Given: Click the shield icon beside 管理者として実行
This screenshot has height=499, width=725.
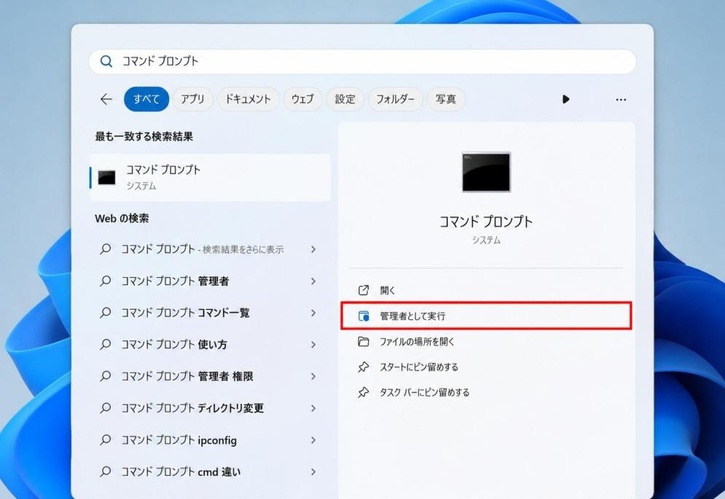Looking at the screenshot, I should click(x=363, y=316).
